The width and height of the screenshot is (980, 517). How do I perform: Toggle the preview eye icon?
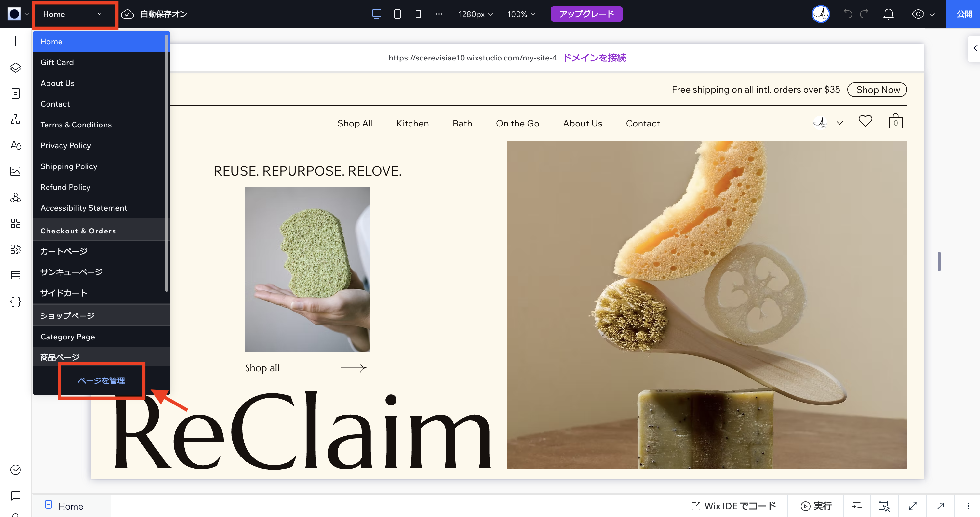point(918,14)
